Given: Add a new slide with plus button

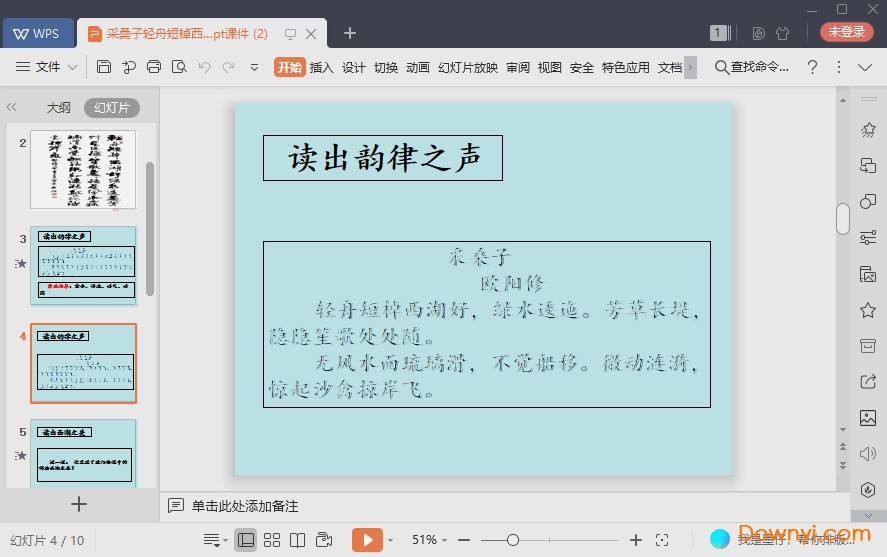Looking at the screenshot, I should point(79,504).
